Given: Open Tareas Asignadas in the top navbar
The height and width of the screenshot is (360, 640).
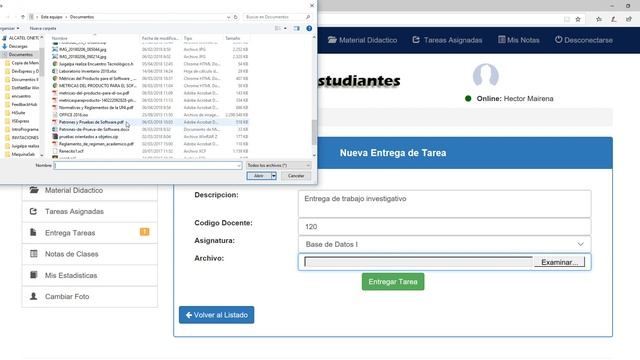Looking at the screenshot, I should 447,40.
